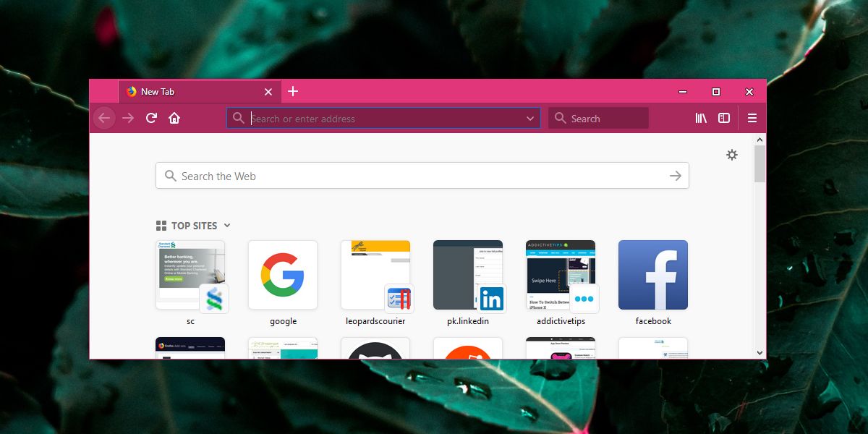The height and width of the screenshot is (434, 868).
Task: Reload the current page
Action: [151, 118]
